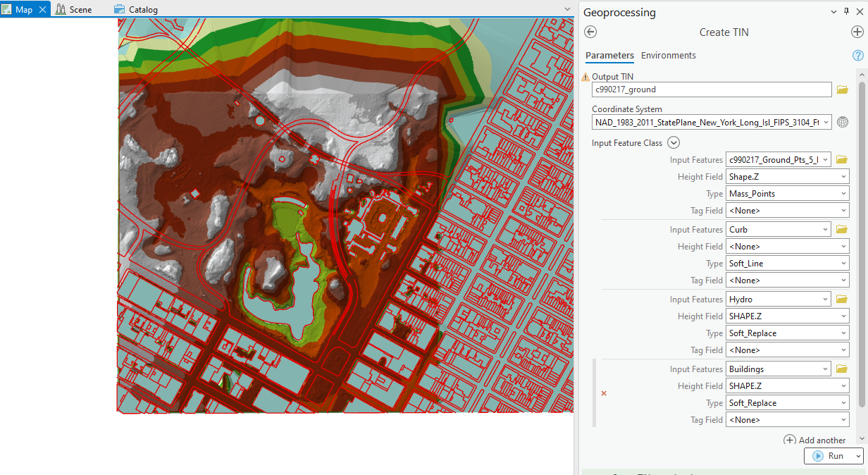Open the Mass_Points Type dropdown
Image resolution: width=868 pixels, height=475 pixels.
[x=787, y=194]
